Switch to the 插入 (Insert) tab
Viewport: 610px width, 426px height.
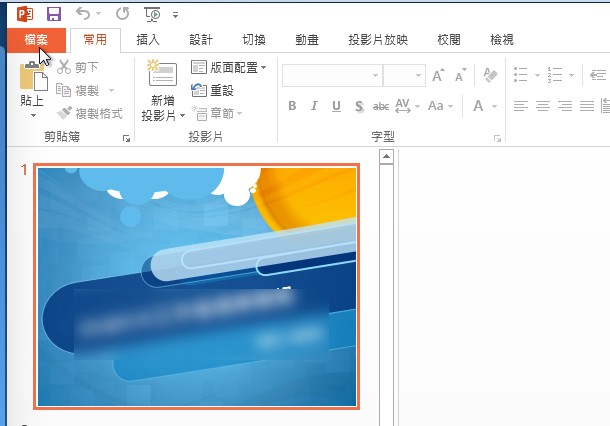(148, 40)
